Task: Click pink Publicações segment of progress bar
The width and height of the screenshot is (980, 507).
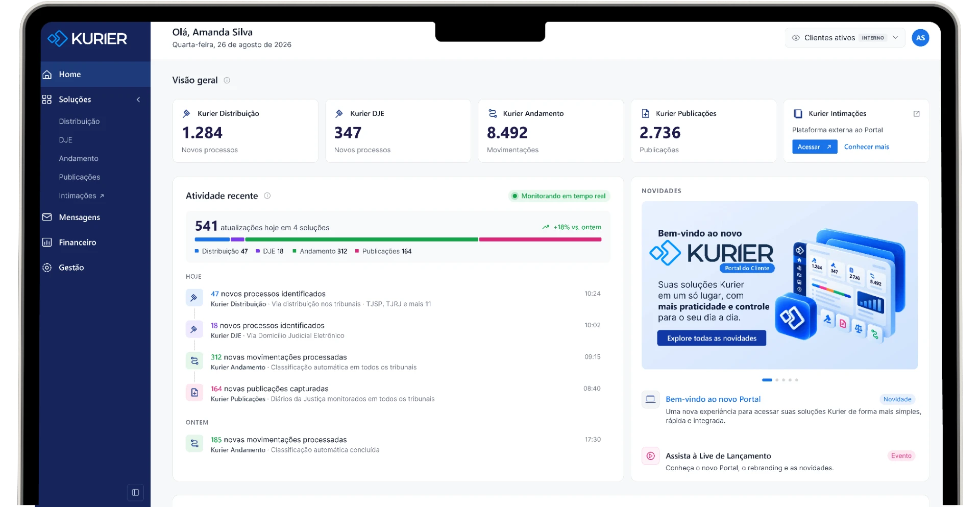Action: 540,239
